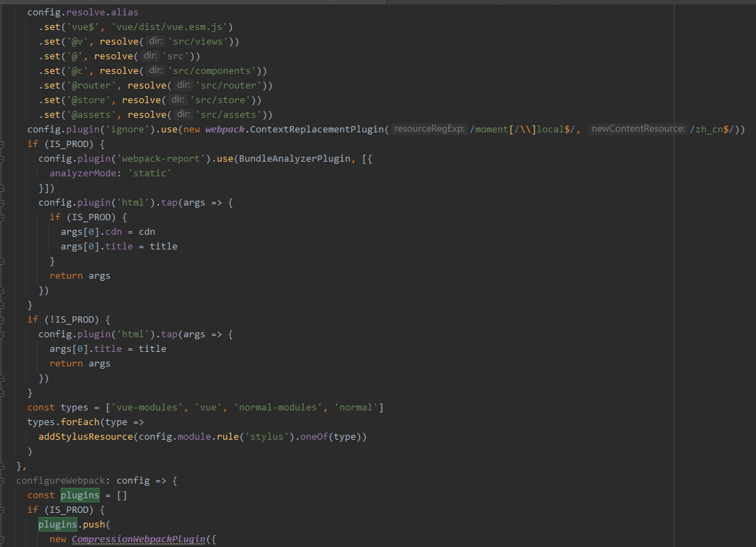Click the /zh_cn$/ regex literal

[x=718, y=129]
